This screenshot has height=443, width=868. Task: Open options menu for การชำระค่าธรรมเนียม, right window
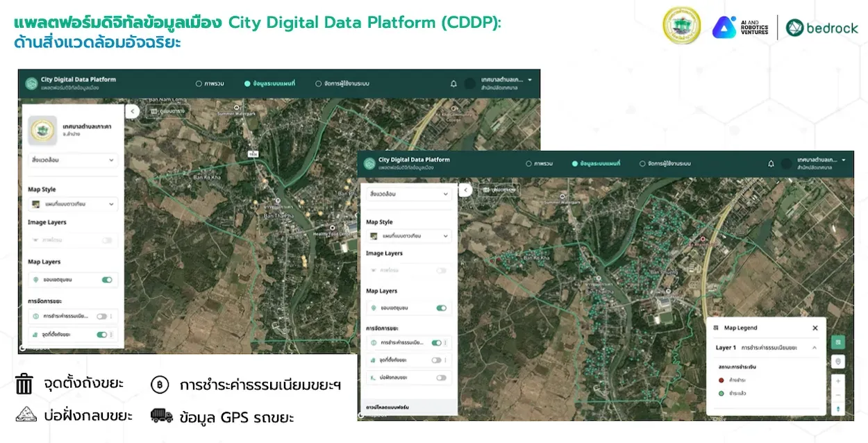(445, 343)
